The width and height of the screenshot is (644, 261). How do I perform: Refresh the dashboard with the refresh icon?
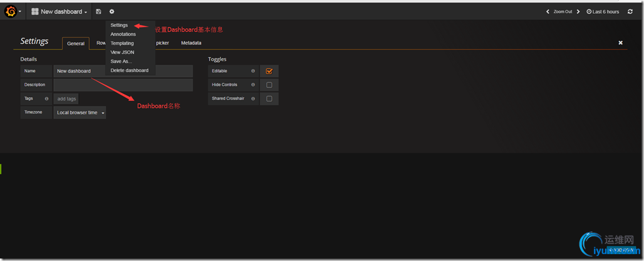630,12
